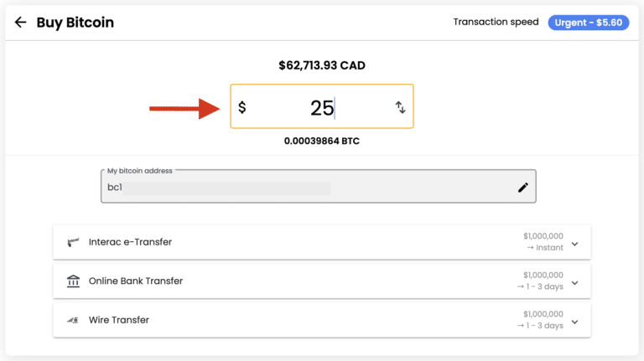Click the Urgent - $5.60 speed button
The width and height of the screenshot is (644, 361).
[587, 23]
